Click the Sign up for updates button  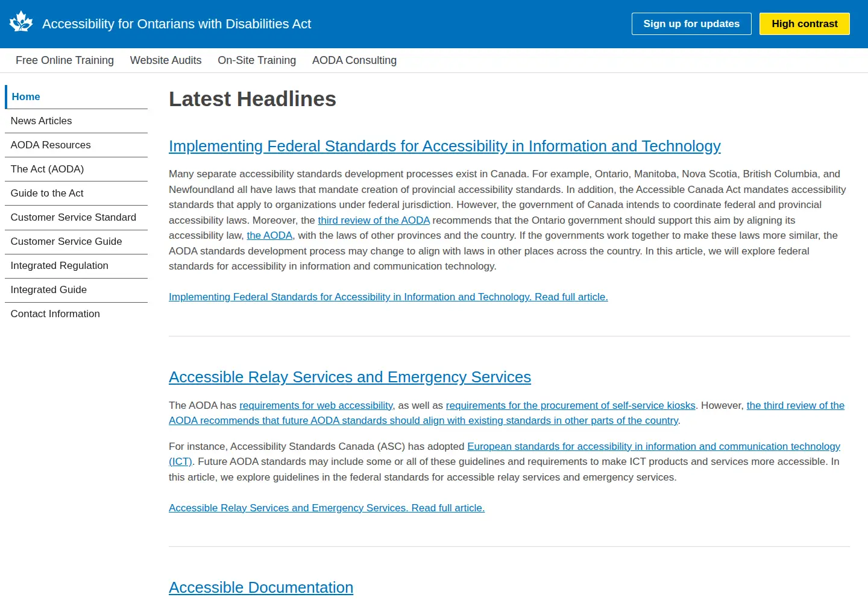pyautogui.click(x=691, y=24)
